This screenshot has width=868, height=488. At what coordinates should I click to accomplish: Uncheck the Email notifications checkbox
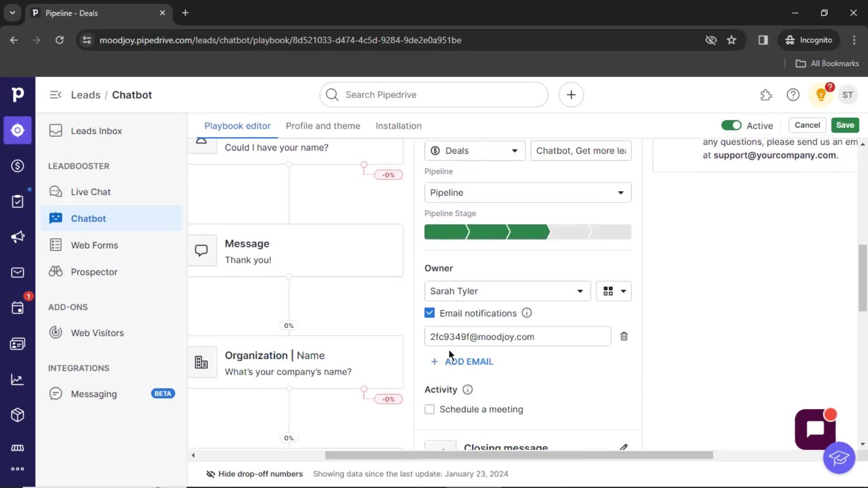coord(429,313)
